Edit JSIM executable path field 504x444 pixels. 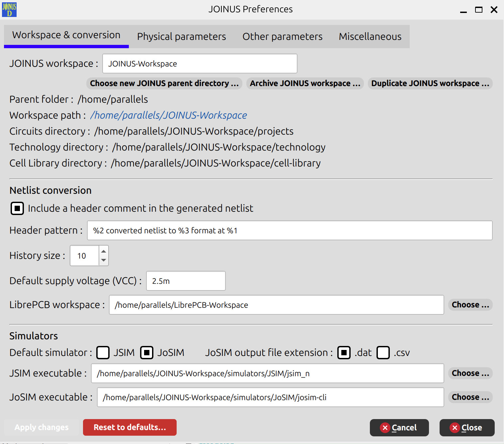coord(268,373)
